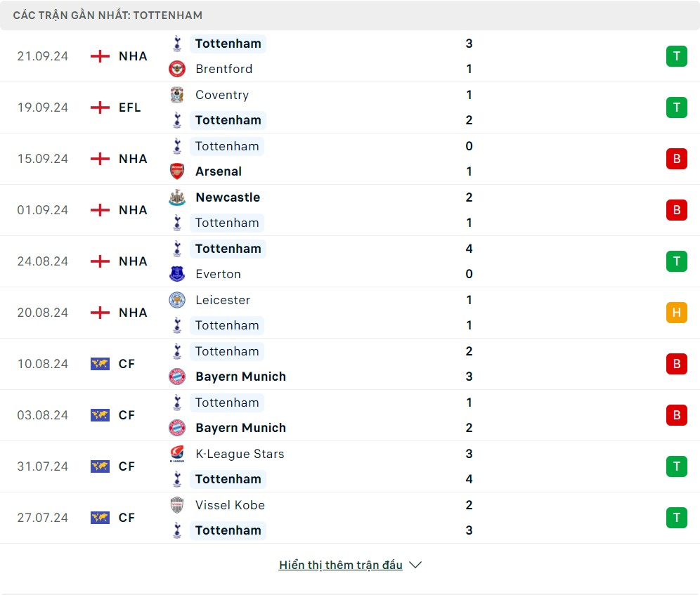This screenshot has height=595, width=700.
Task: Click the Leicester club crest icon
Action: pyautogui.click(x=177, y=300)
